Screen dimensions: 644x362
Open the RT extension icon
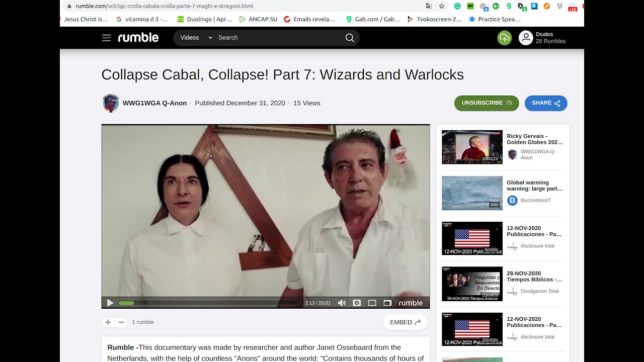(x=470, y=6)
